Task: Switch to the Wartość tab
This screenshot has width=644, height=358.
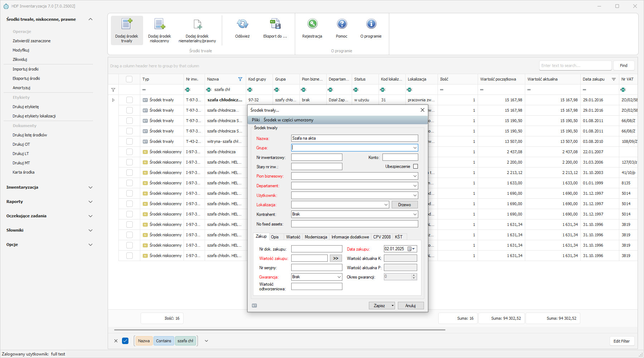Action: (293, 237)
